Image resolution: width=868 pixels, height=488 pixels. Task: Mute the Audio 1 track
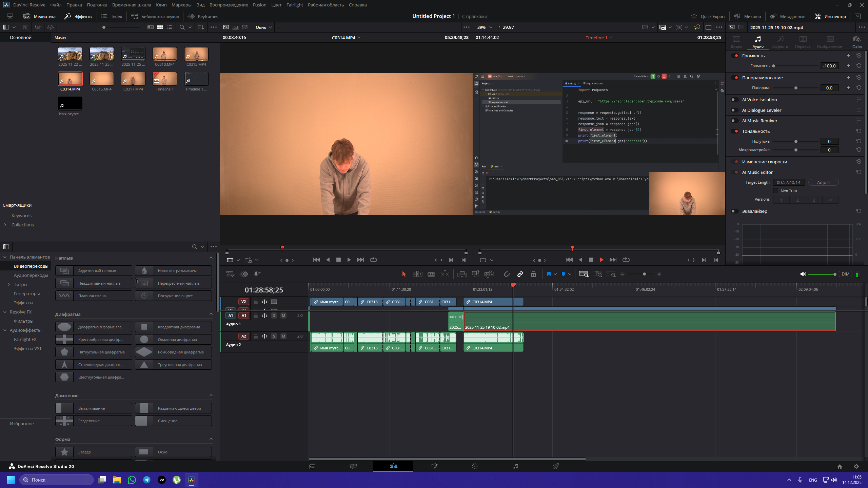pyautogui.click(x=283, y=316)
